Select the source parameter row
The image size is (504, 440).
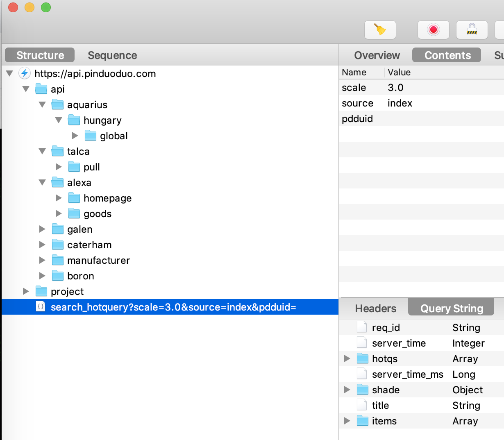422,103
